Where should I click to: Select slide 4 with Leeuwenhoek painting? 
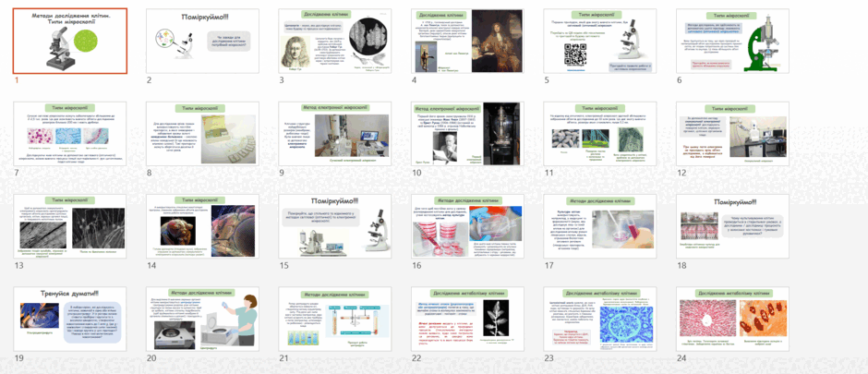(467, 41)
